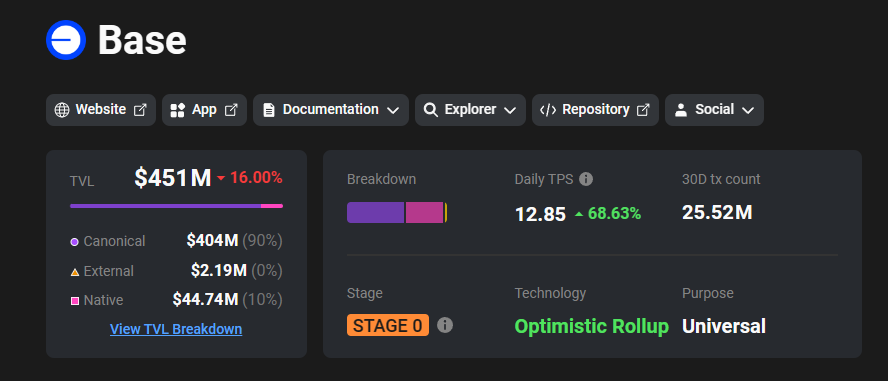The width and height of the screenshot is (888, 381).
Task: Open the Website link button
Action: click(101, 110)
